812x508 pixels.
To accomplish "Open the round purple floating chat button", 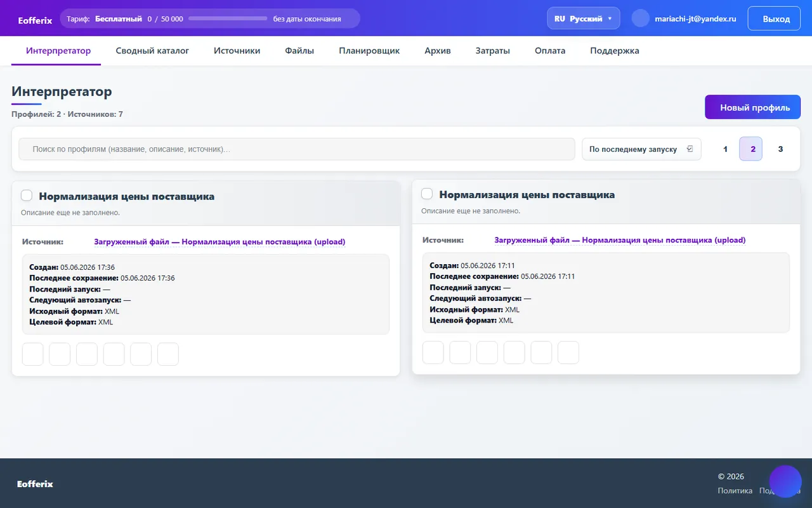I will (785, 481).
